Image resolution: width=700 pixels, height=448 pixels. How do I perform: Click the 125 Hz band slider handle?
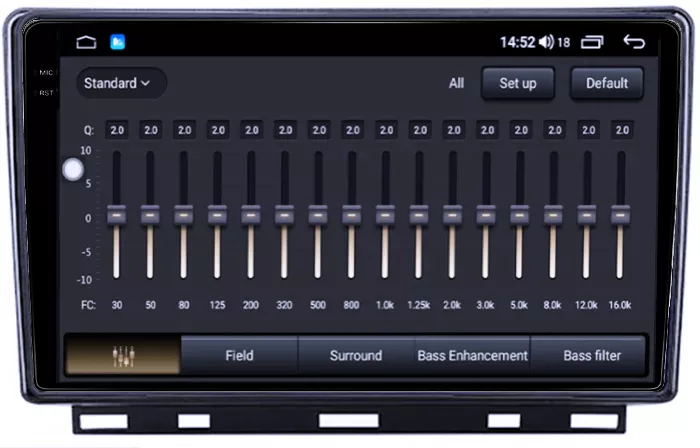coord(217,215)
